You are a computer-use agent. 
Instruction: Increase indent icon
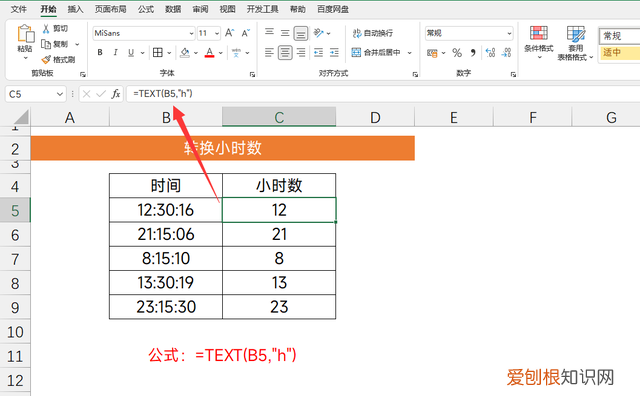pos(334,52)
